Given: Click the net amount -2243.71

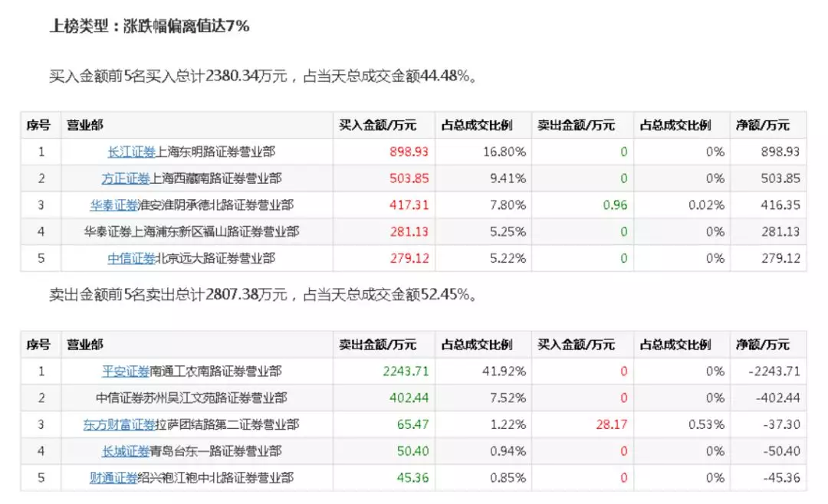Looking at the screenshot, I should pyautogui.click(x=774, y=371).
